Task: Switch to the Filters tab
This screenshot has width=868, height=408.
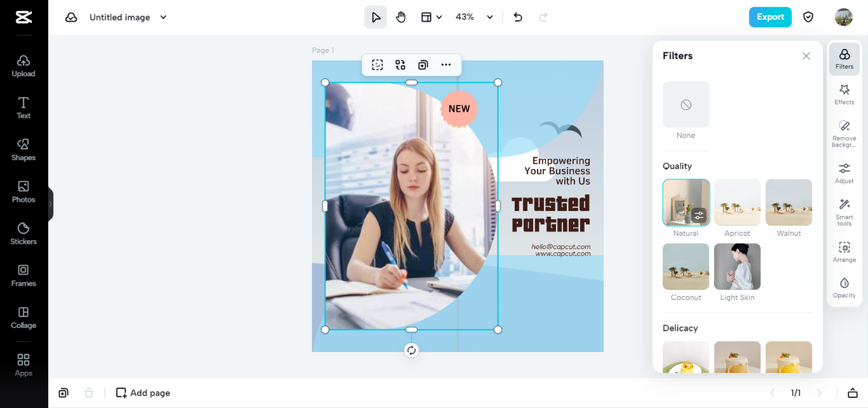Action: click(x=844, y=59)
